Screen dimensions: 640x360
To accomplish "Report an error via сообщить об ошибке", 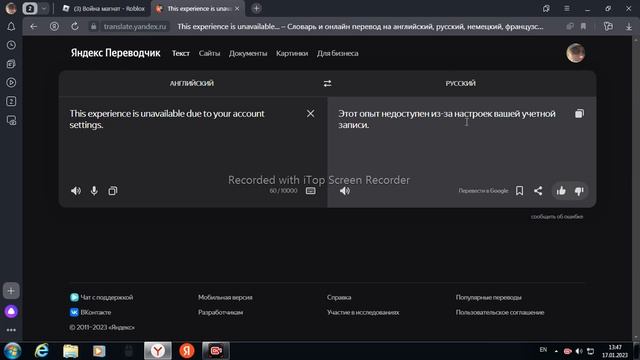I will (557, 217).
